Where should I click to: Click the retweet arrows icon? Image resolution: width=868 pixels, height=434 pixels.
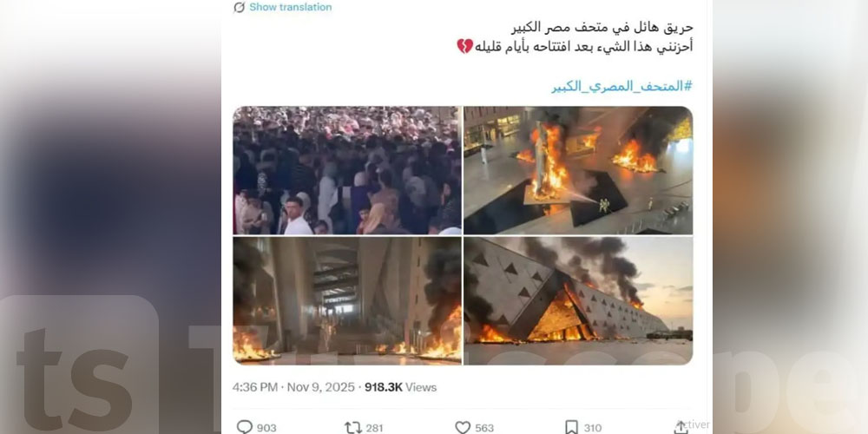pyautogui.click(x=352, y=427)
